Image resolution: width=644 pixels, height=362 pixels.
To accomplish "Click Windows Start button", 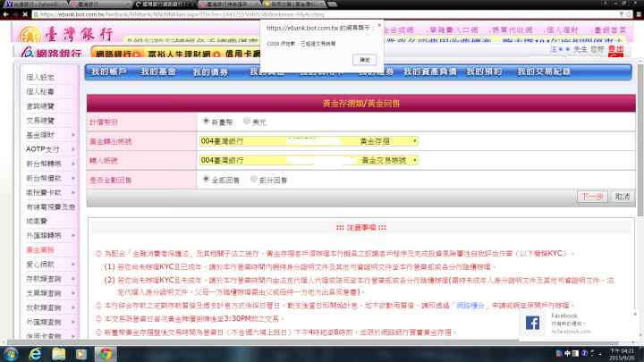I will tap(9, 353).
